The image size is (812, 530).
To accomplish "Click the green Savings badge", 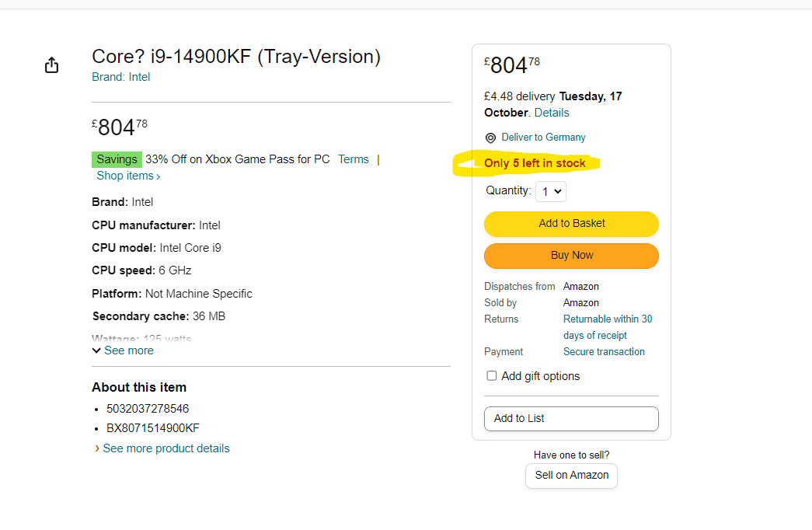I will 117,159.
